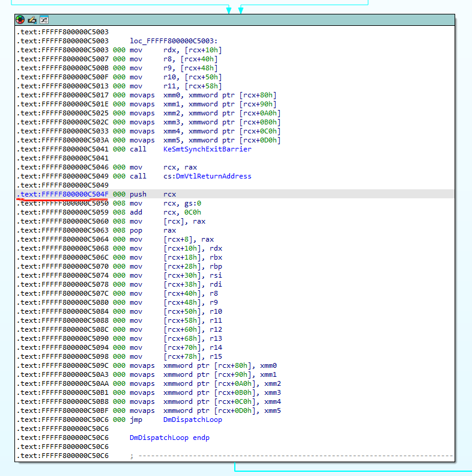Click xmm5 in the last movaps store
The height and width of the screenshot is (476, 472).
pyautogui.click(x=272, y=410)
